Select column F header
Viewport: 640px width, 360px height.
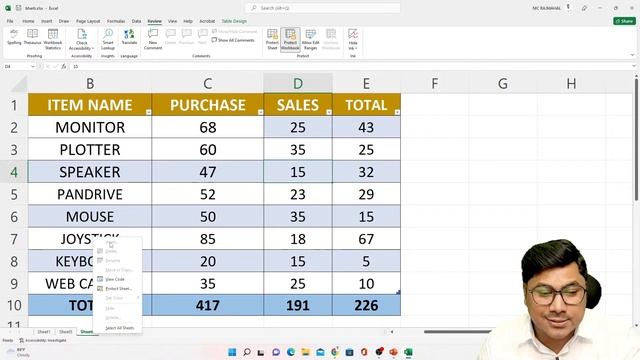click(435, 83)
